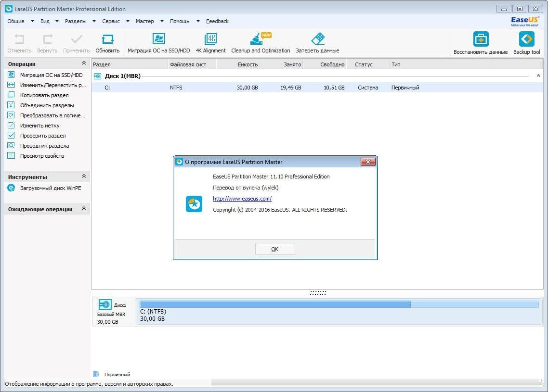Click the dropdown arrow next to Вид
Viewport: 548px width, 392px height.
[57, 21]
